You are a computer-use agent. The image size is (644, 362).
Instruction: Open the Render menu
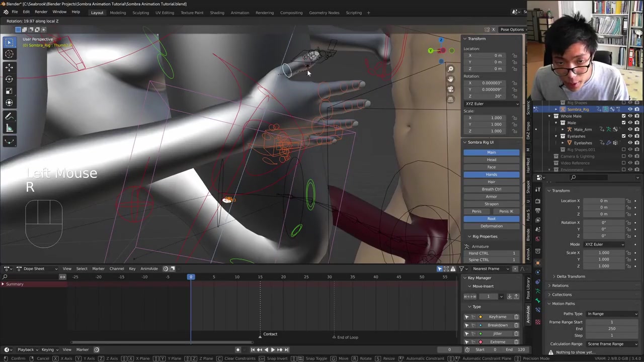pyautogui.click(x=41, y=12)
